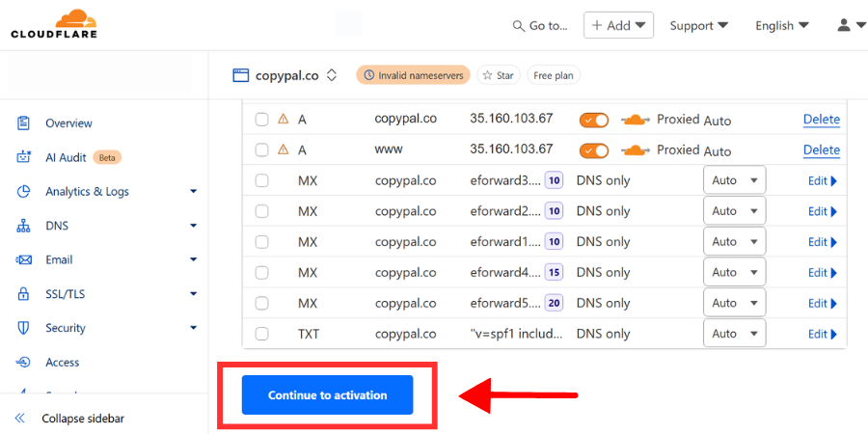868x434 pixels.
Task: Edit the TXT spf1 record
Action: 823,334
